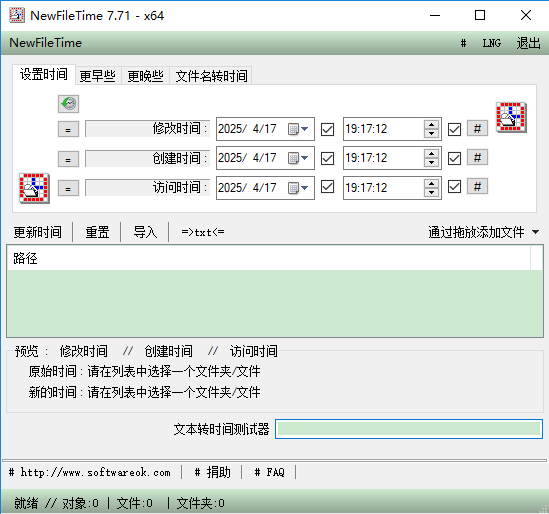
Task: Expand the 通过拖放添加文件 dropdown
Action: 535,232
